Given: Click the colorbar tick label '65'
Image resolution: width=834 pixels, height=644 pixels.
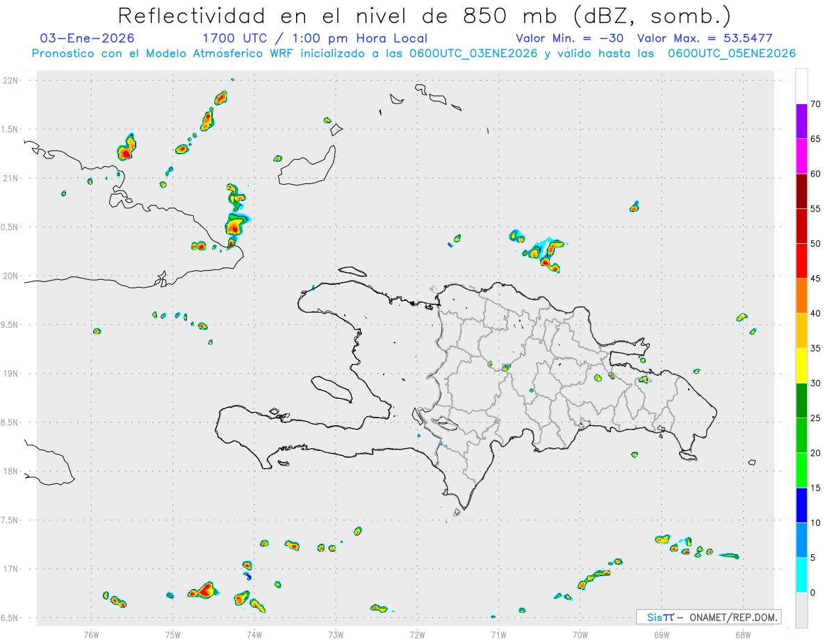Looking at the screenshot, I should point(815,139).
